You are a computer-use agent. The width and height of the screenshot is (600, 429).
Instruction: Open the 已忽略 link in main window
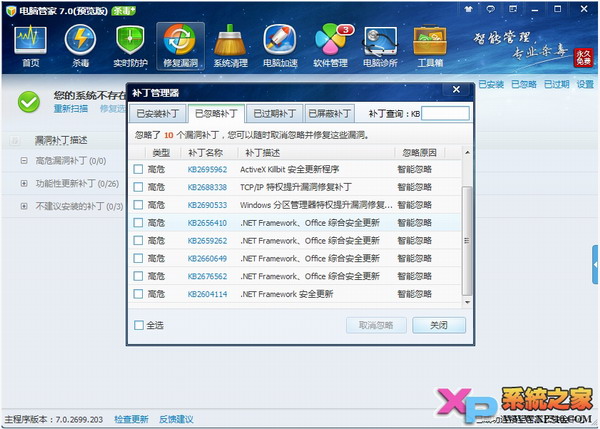(524, 84)
